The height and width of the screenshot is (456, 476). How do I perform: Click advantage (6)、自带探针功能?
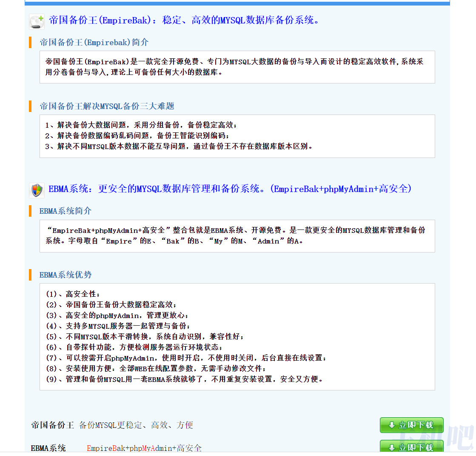134,347
